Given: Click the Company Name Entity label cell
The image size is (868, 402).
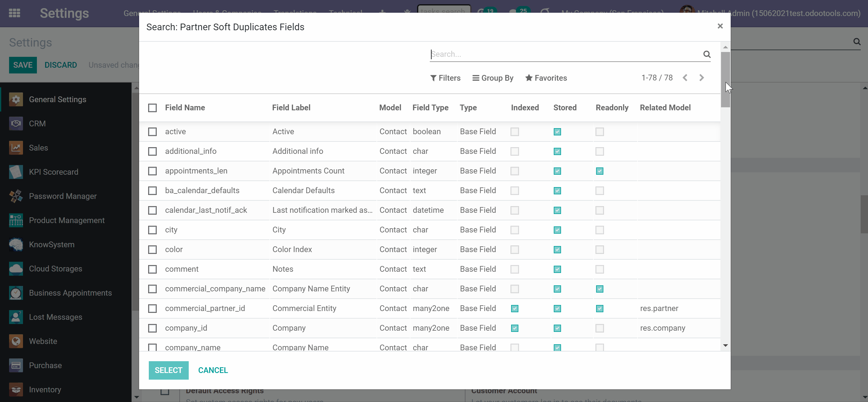Looking at the screenshot, I should click(x=311, y=289).
